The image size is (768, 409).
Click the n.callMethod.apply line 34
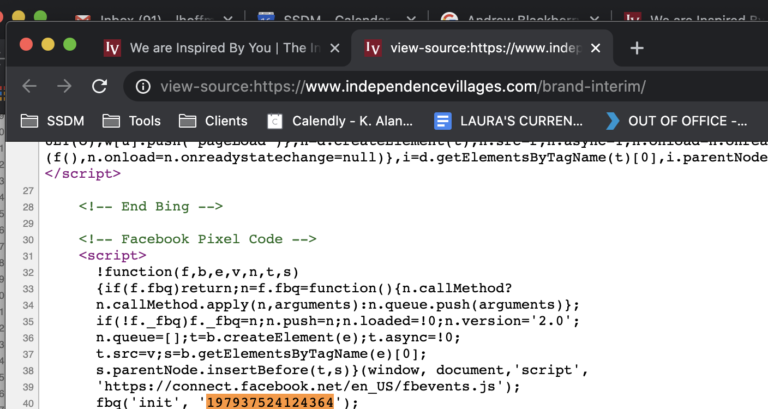pos(337,305)
